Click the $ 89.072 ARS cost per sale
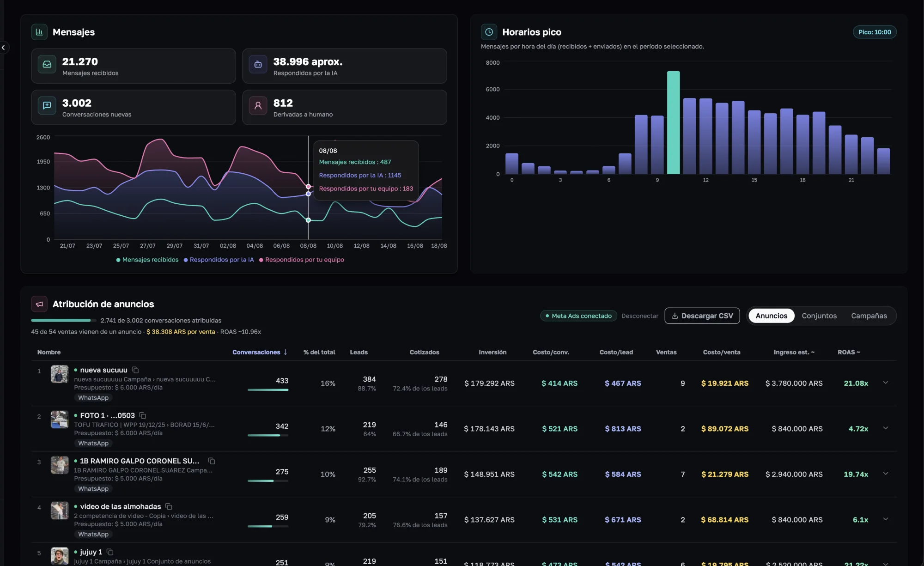This screenshot has height=566, width=924. point(725,429)
